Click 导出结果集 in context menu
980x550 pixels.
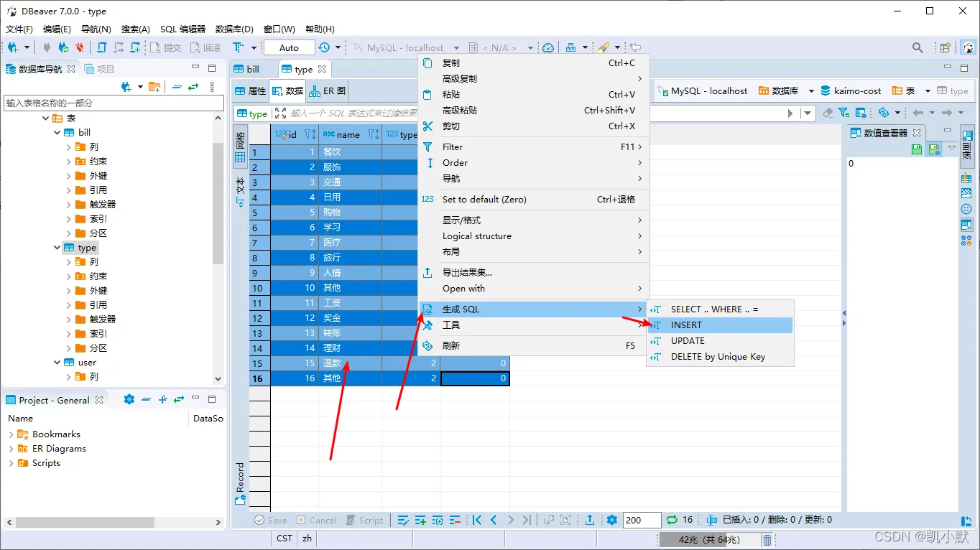[x=534, y=273]
